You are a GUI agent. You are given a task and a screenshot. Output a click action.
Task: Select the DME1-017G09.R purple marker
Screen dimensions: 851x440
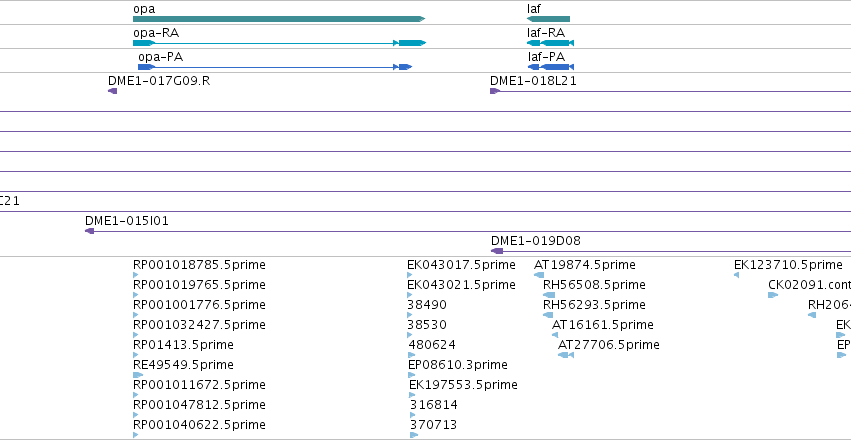tap(112, 91)
